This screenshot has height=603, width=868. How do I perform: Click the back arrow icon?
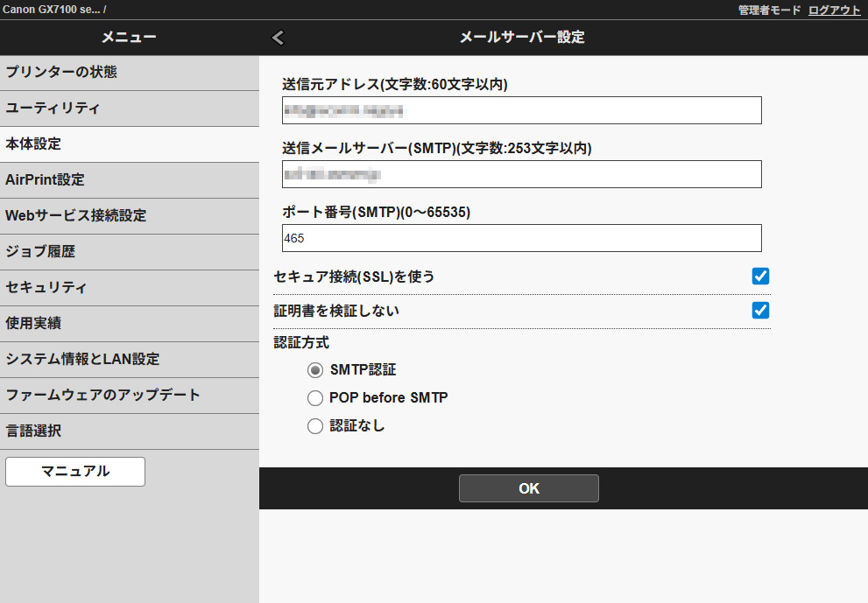point(279,38)
